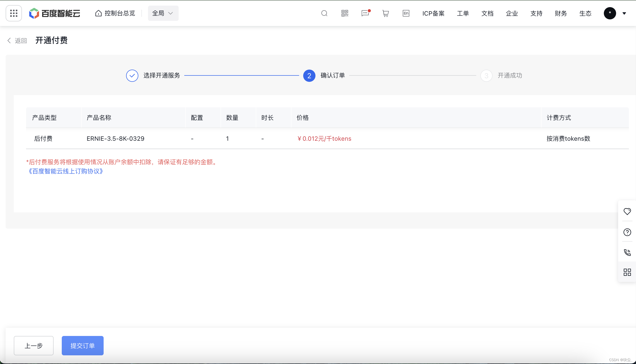Click the phone contact icon
The image size is (636, 364).
coord(627,252)
